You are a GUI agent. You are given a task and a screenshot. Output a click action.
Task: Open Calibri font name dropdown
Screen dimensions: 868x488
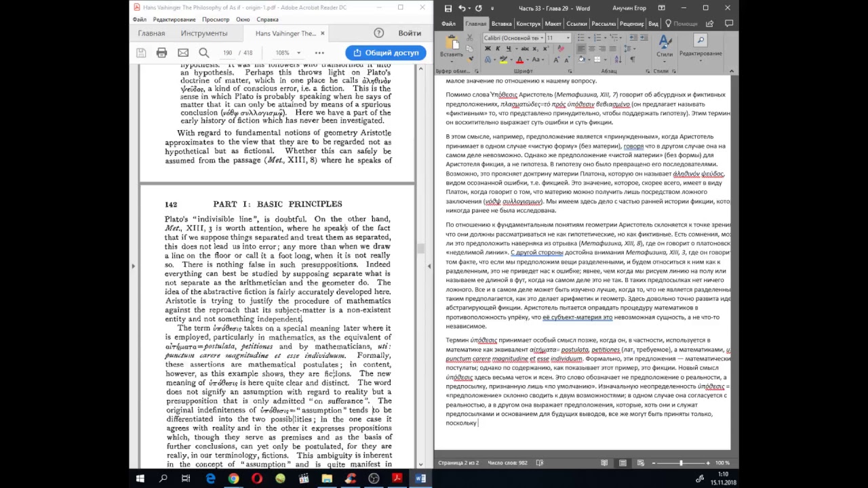(542, 38)
